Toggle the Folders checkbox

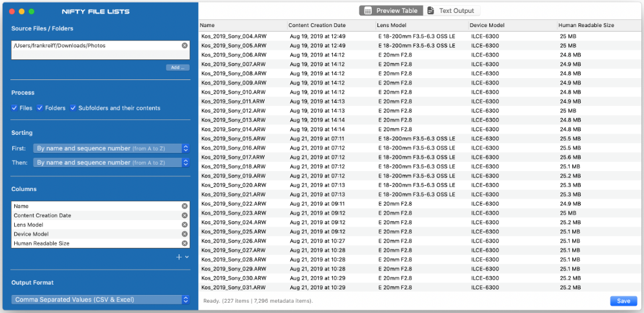tap(40, 108)
